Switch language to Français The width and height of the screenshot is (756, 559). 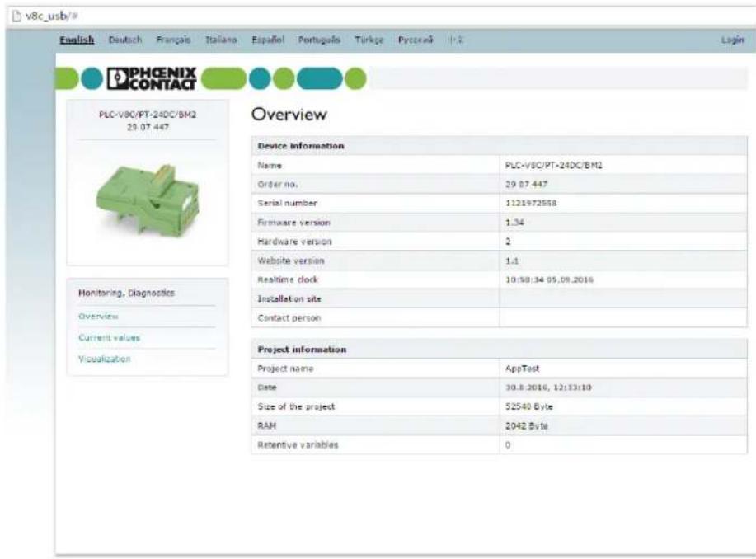pyautogui.click(x=173, y=40)
